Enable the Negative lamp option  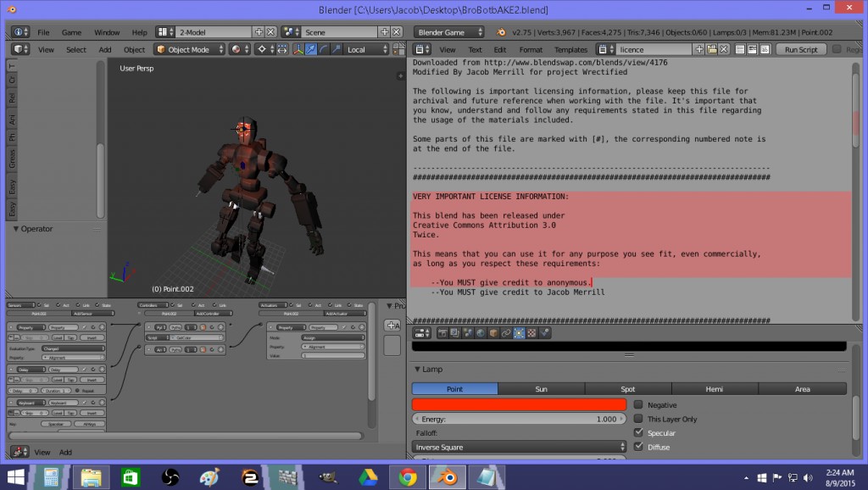pyautogui.click(x=640, y=404)
